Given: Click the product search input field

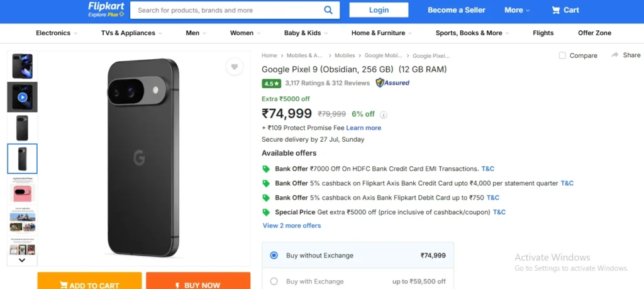Looking at the screenshot, I should (x=228, y=10).
